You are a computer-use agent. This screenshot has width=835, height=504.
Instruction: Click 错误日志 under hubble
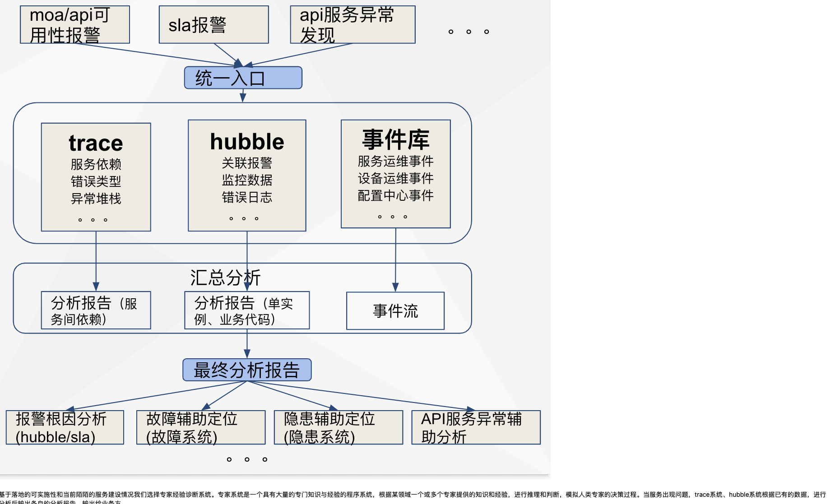point(247,197)
